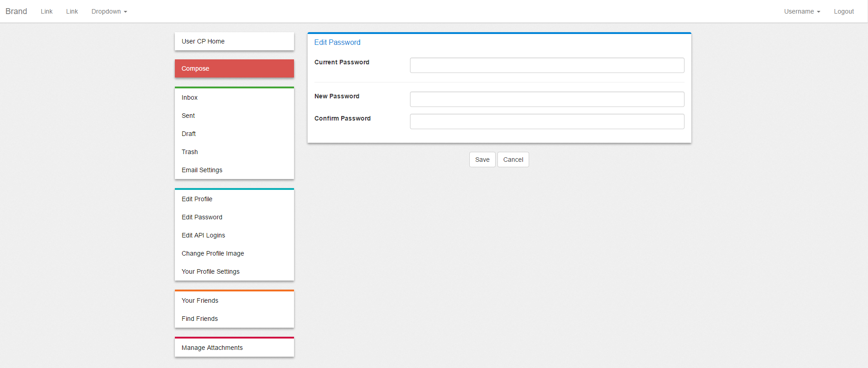Go to User CP Home
This screenshot has height=368, width=868.
tap(234, 41)
